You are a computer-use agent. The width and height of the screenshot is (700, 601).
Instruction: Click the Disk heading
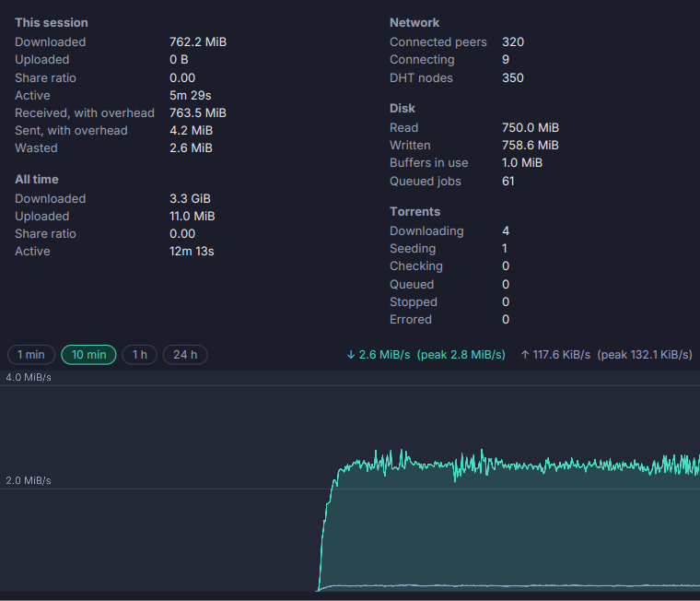[x=402, y=109]
